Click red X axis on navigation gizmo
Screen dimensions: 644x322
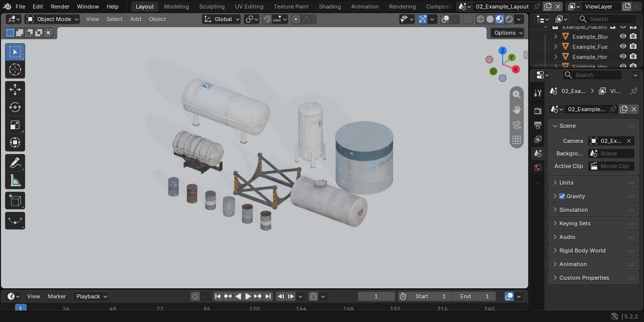pyautogui.click(x=516, y=69)
